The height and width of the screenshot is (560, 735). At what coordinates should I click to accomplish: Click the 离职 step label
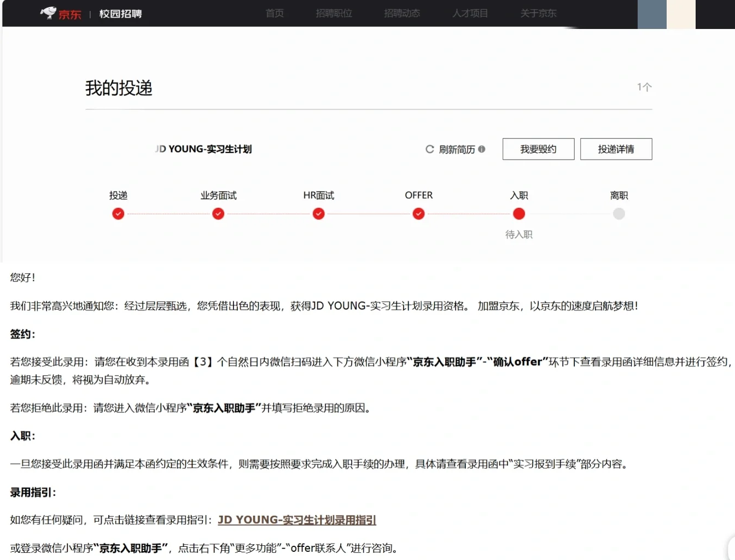tap(619, 195)
